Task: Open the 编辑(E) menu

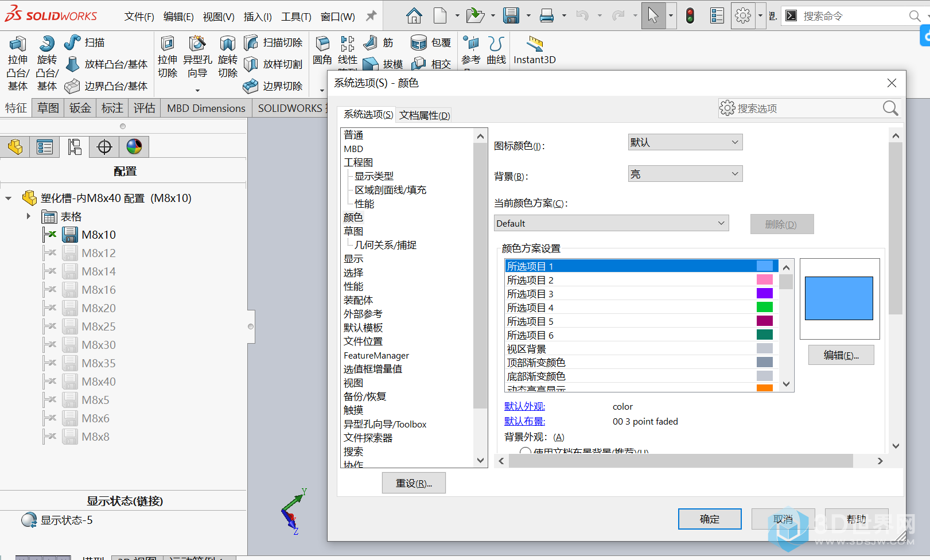Action: tap(178, 17)
